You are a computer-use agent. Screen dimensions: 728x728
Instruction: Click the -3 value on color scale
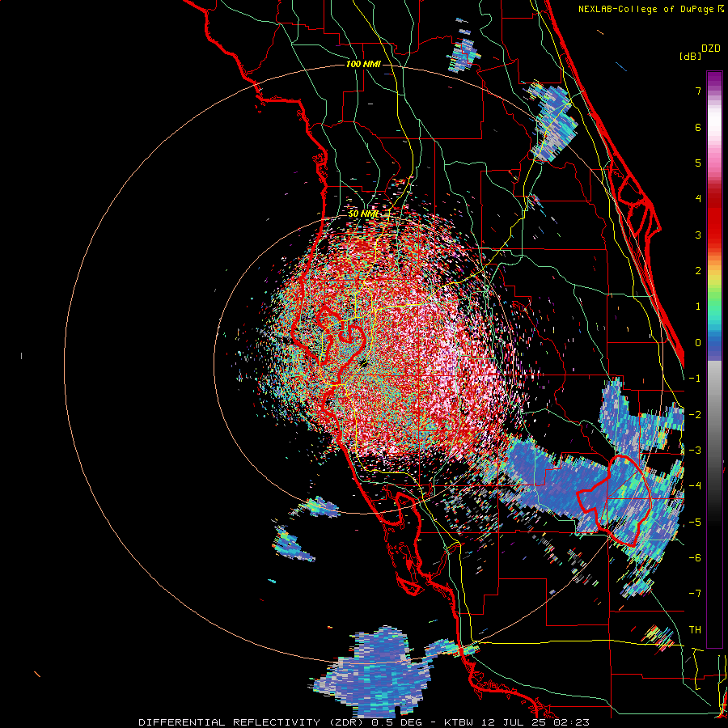pyautogui.click(x=695, y=451)
